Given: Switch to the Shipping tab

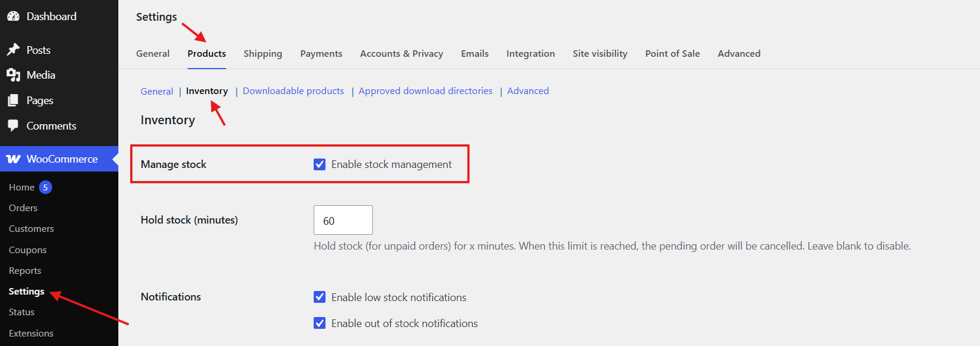Looking at the screenshot, I should click(x=263, y=54).
